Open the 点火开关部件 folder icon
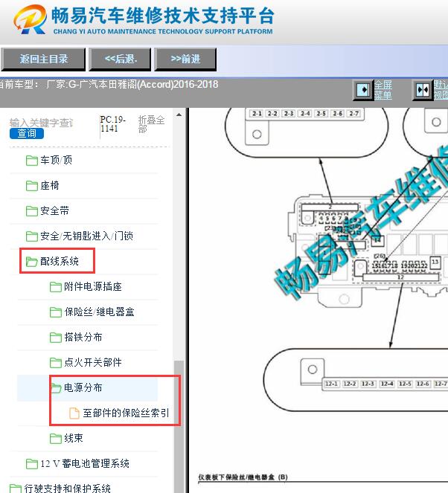The width and height of the screenshot is (448, 493). coord(56,362)
